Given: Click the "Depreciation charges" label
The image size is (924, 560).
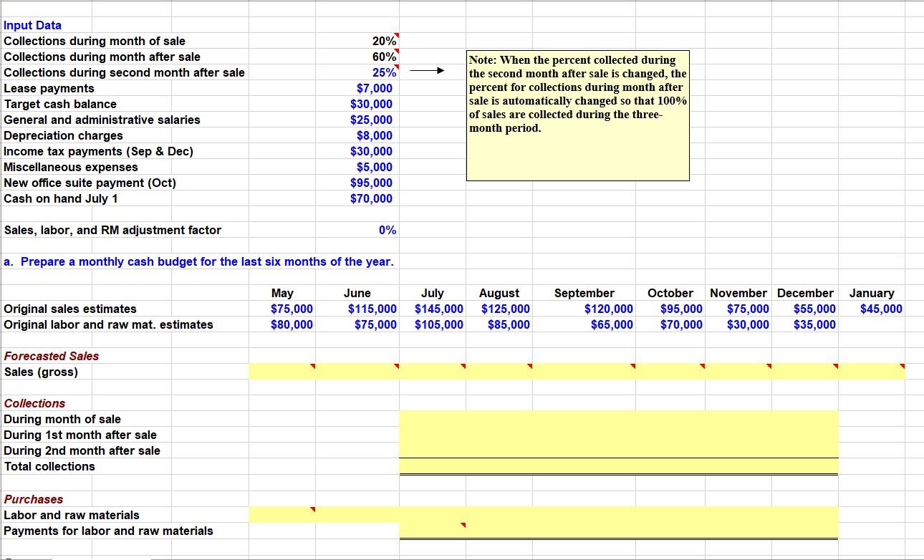Looking at the screenshot, I should (x=64, y=135).
